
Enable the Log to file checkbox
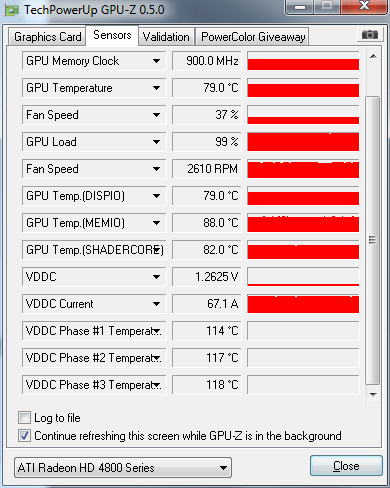(x=24, y=418)
